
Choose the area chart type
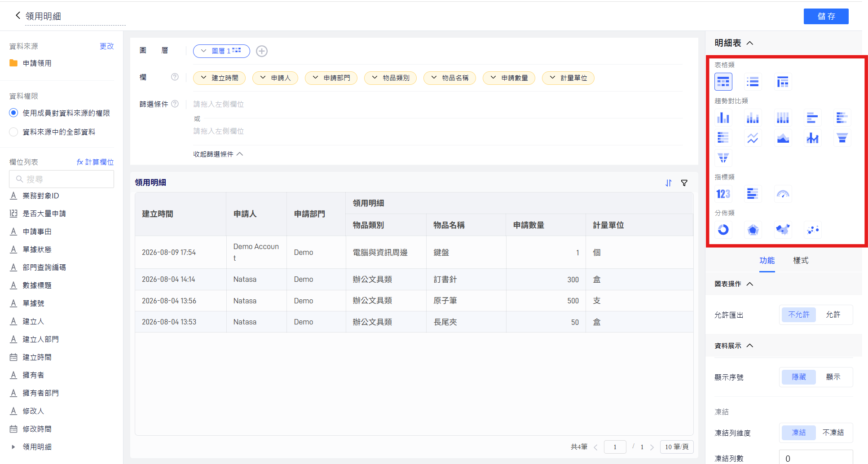783,138
